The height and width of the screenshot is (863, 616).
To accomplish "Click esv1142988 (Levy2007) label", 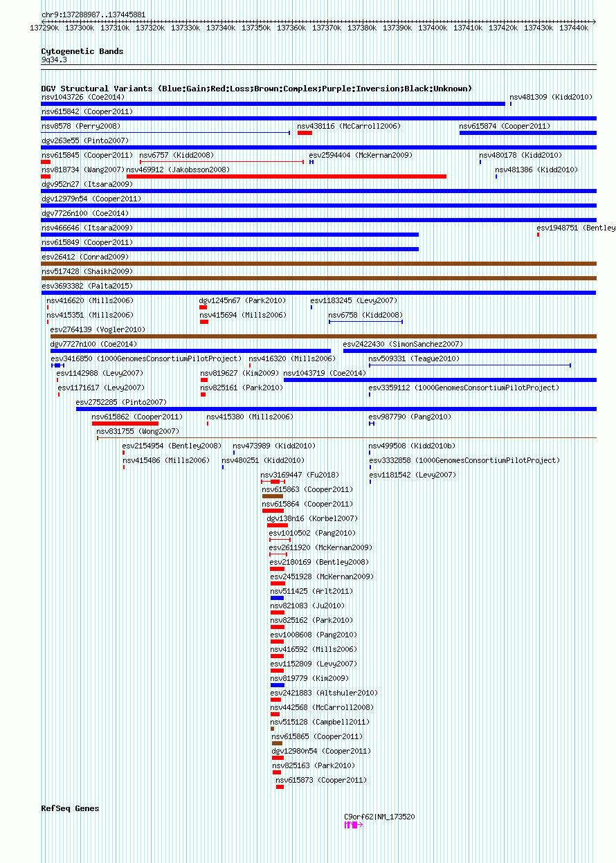I will tap(100, 374).
